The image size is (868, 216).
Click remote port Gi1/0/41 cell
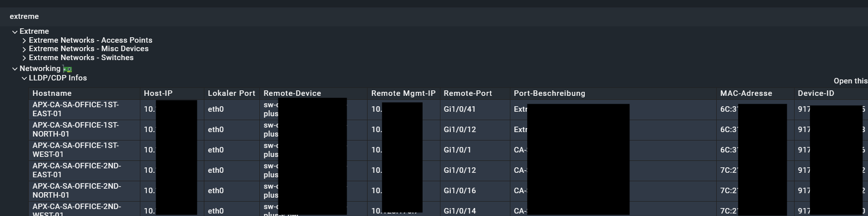[x=460, y=109]
